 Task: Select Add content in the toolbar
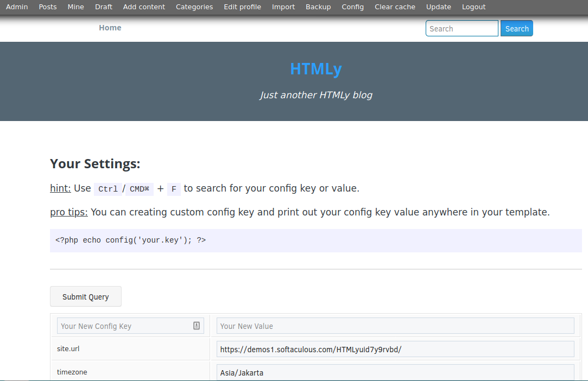click(144, 7)
